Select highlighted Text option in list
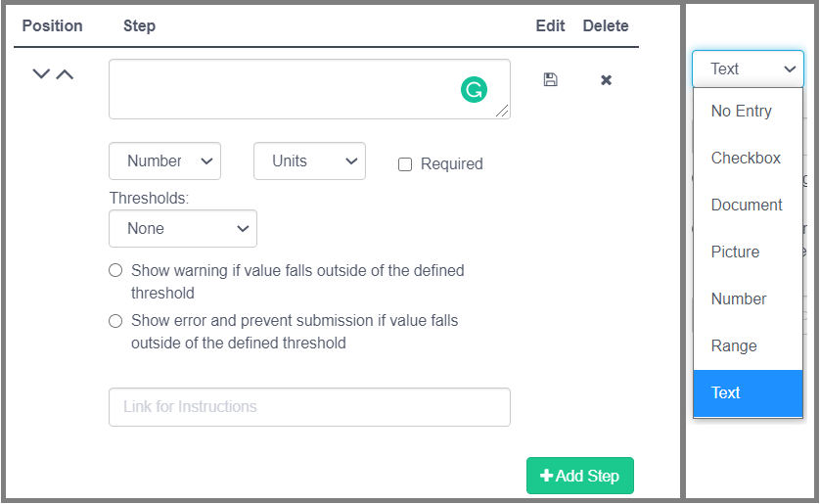The image size is (820, 504). point(726,393)
